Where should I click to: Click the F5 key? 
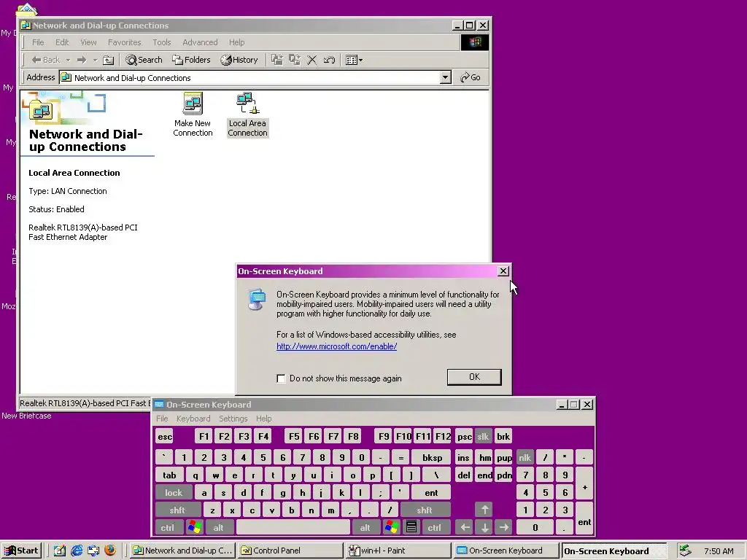[x=294, y=437]
